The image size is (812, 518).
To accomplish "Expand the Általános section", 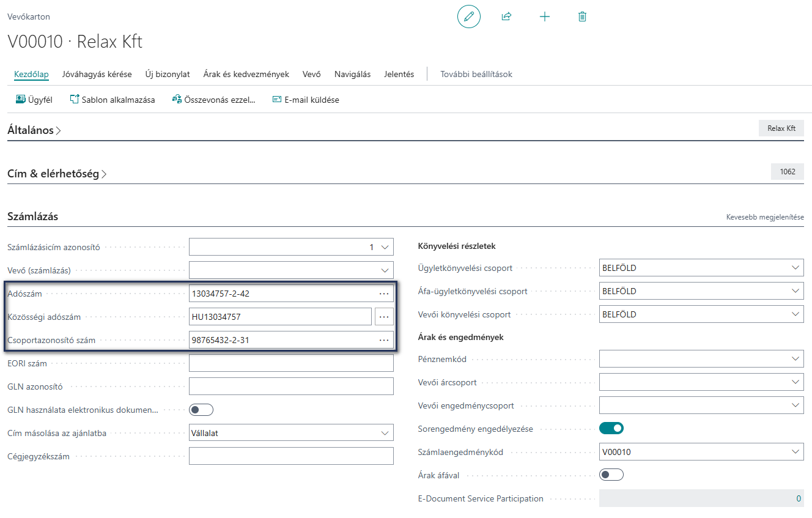I will coord(34,130).
